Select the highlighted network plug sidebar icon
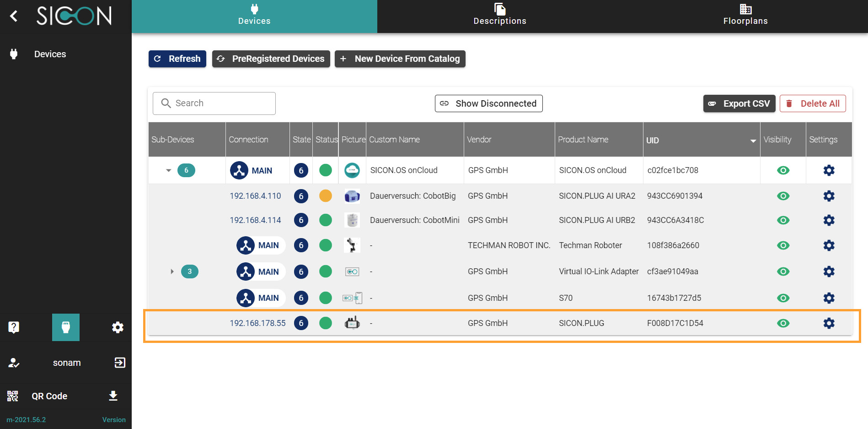The width and height of the screenshot is (868, 429). (x=66, y=327)
